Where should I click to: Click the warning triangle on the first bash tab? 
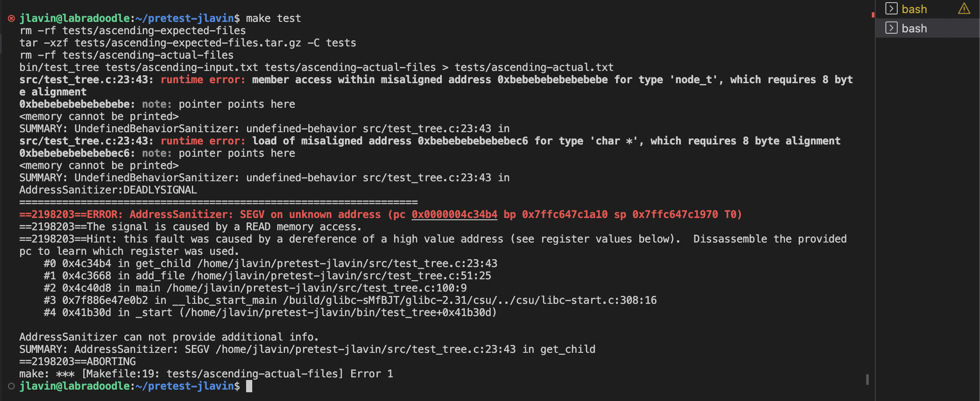coord(964,9)
